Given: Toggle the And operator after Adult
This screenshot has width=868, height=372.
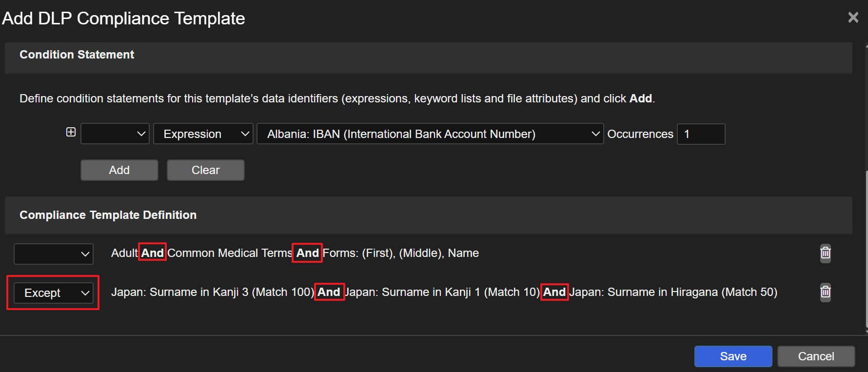Looking at the screenshot, I should (152, 253).
